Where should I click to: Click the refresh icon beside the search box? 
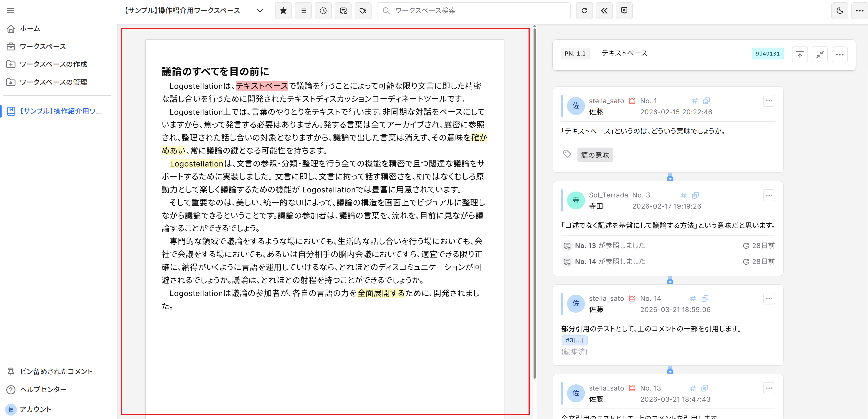coord(584,11)
